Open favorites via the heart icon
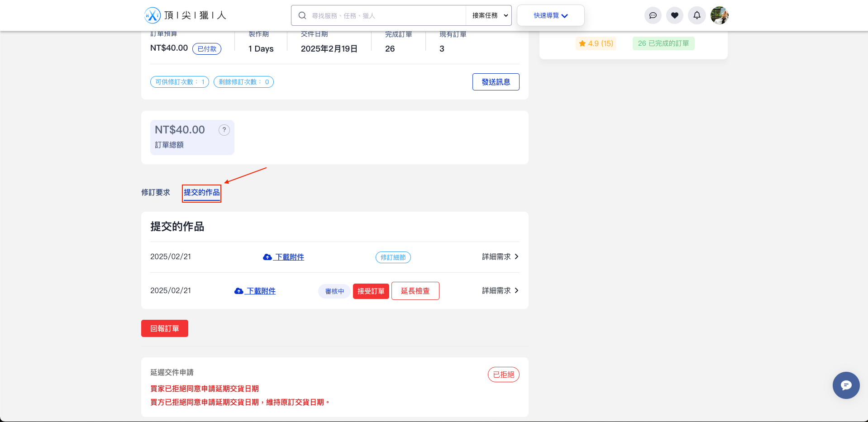868x422 pixels. click(674, 15)
